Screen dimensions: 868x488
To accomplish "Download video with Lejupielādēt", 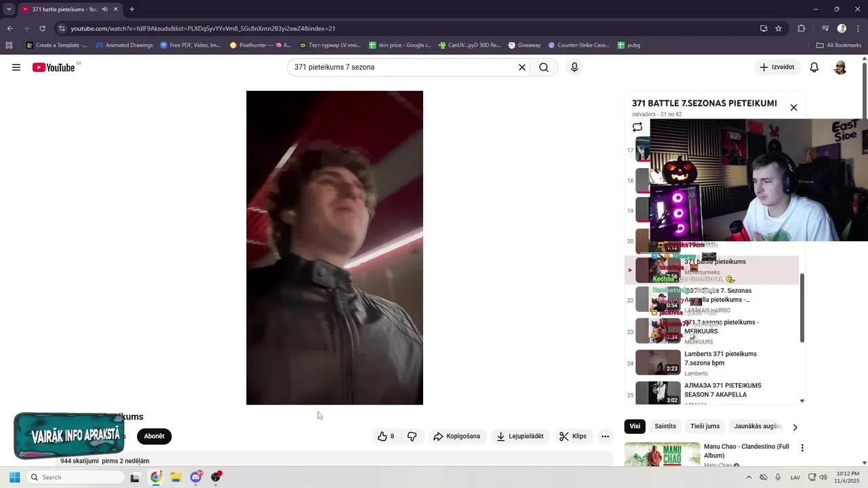I will 520,436.
